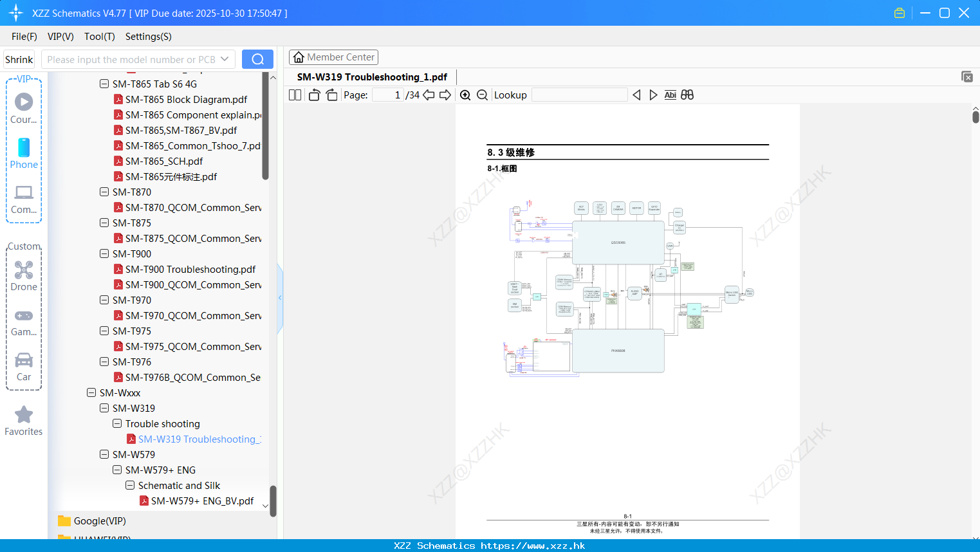
Task: Collapse the SM-W319 node
Action: pyautogui.click(x=104, y=408)
